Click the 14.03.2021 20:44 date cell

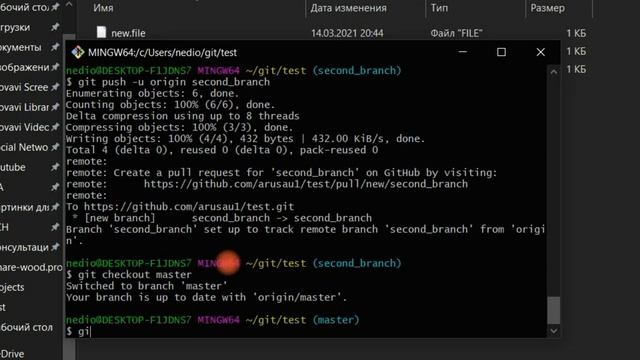coord(347,33)
